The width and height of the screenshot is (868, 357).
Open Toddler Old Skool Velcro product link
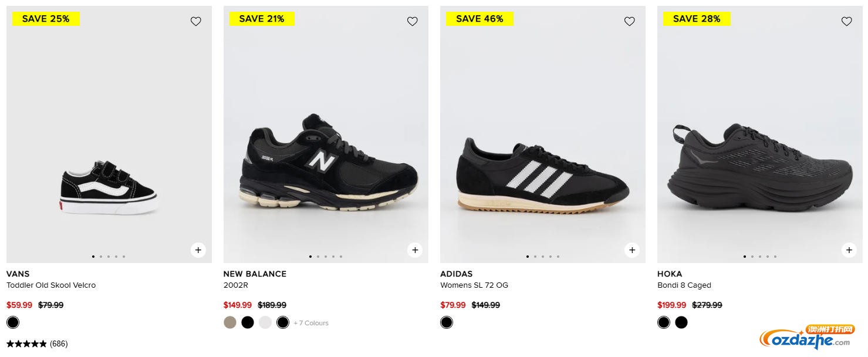point(51,285)
